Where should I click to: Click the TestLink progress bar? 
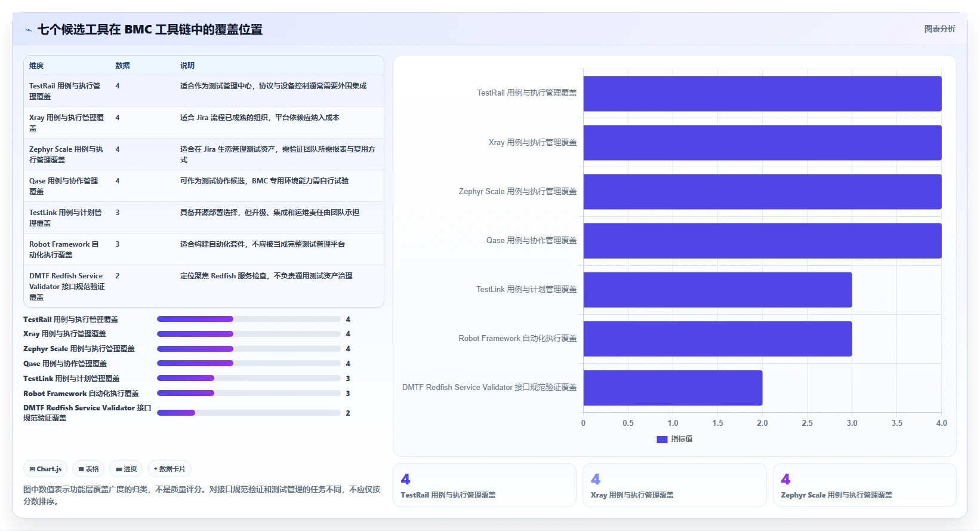pos(249,378)
